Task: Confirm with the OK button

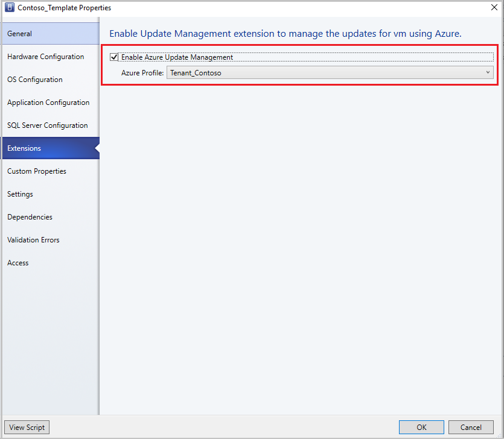Action: point(421,427)
